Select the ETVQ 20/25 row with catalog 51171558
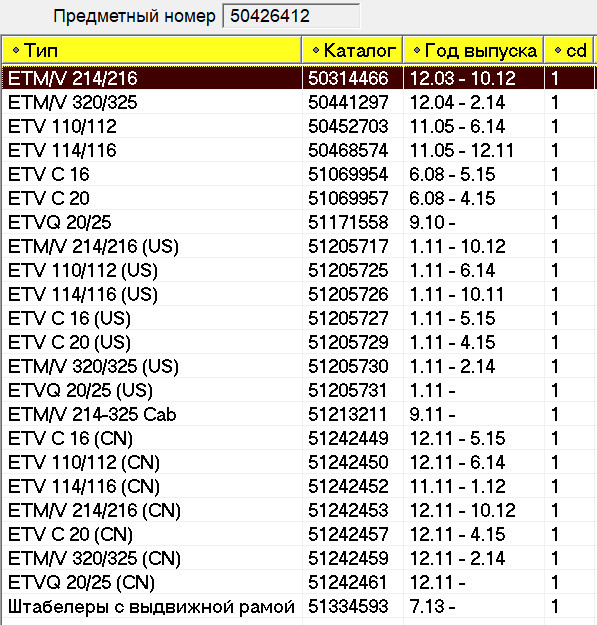The image size is (597, 625). (298, 222)
